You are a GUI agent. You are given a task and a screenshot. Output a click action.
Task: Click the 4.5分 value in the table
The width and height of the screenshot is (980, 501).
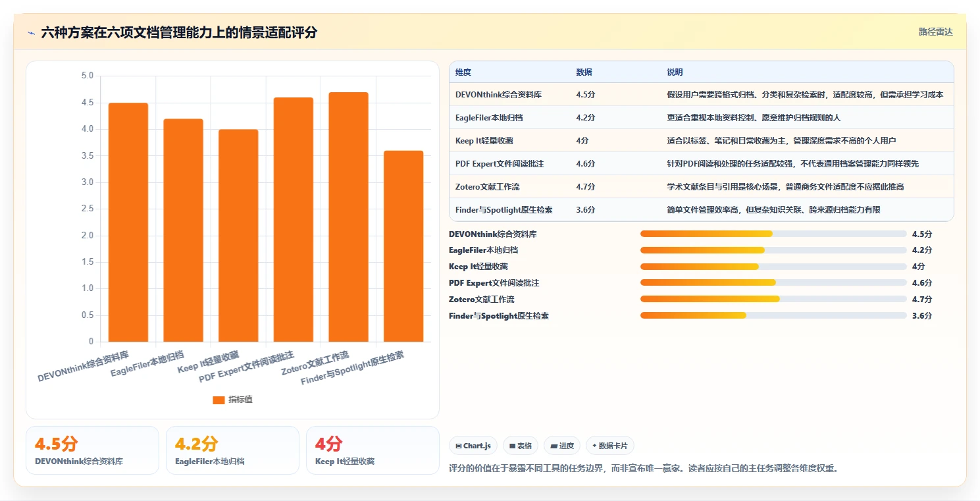(x=585, y=95)
